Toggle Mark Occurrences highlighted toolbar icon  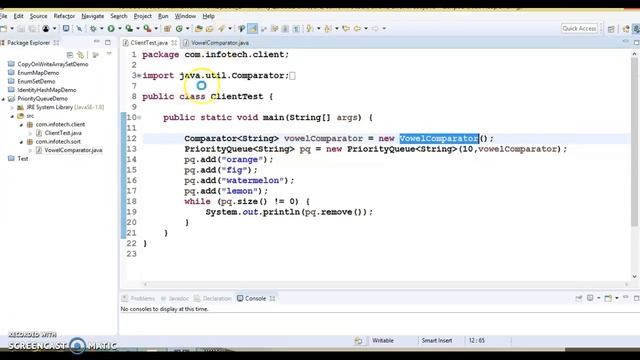[253, 29]
